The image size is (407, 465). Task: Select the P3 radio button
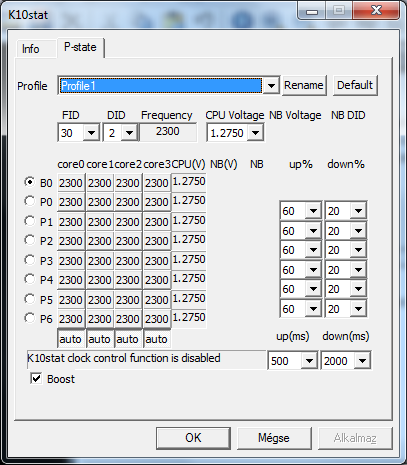point(30,260)
